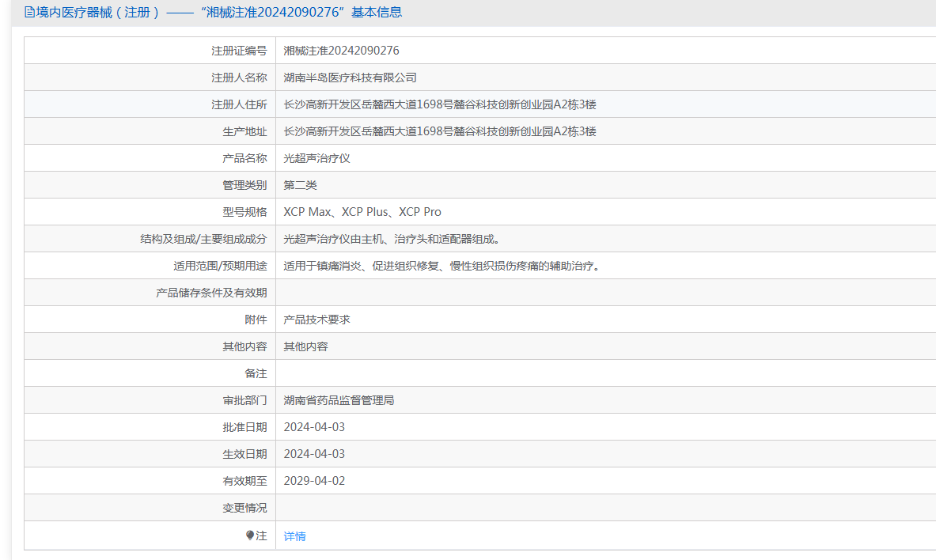Click the 生产地址 address value

(x=440, y=131)
